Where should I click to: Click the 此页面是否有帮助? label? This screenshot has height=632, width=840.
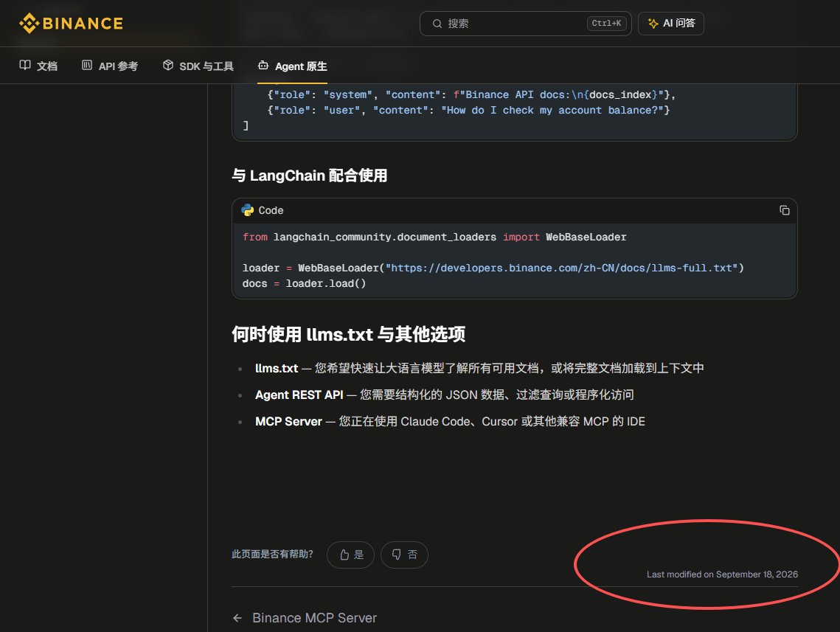pos(272,555)
